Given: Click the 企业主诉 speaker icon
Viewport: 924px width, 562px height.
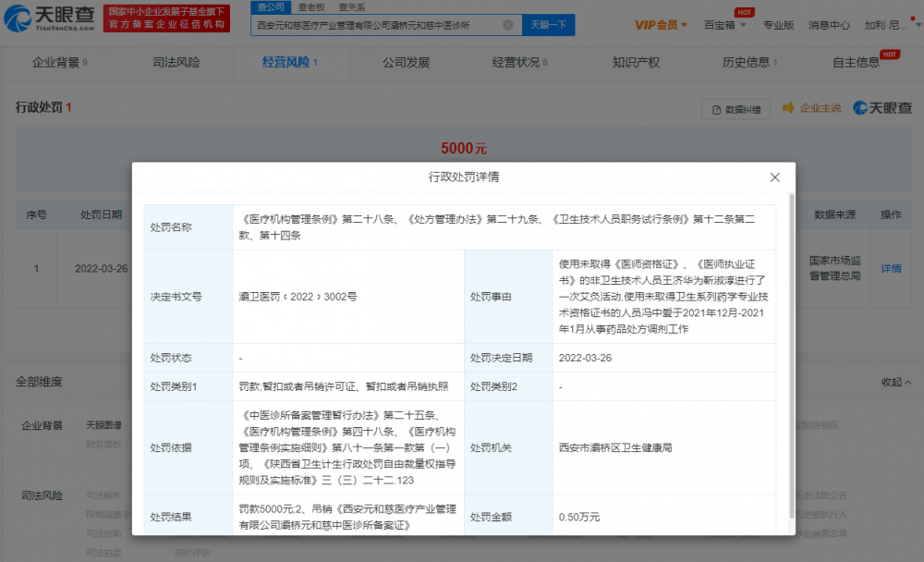Looking at the screenshot, I should click(x=788, y=108).
